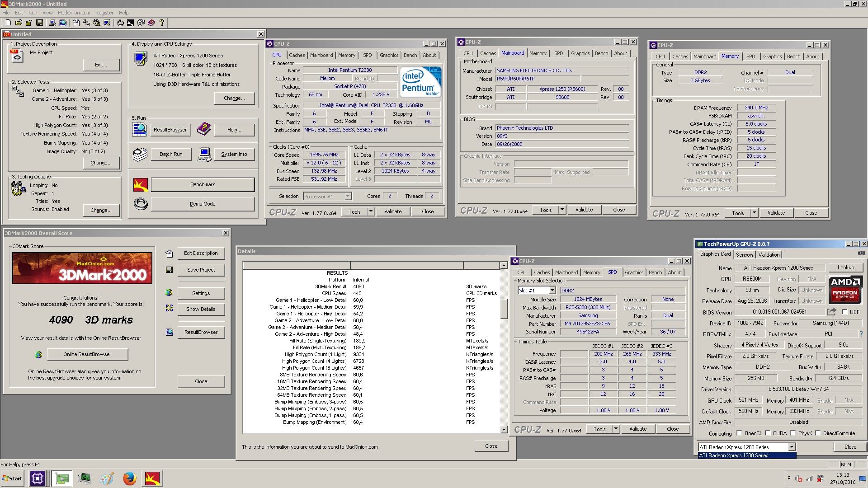This screenshot has width=868, height=488.
Task: Click the toolbar yellow question mark icon
Action: pos(161,23)
